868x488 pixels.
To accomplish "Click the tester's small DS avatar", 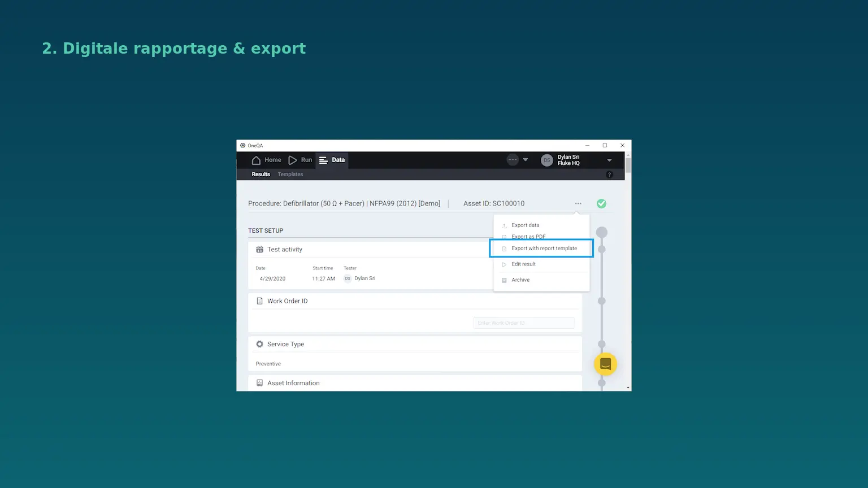I will click(x=348, y=278).
